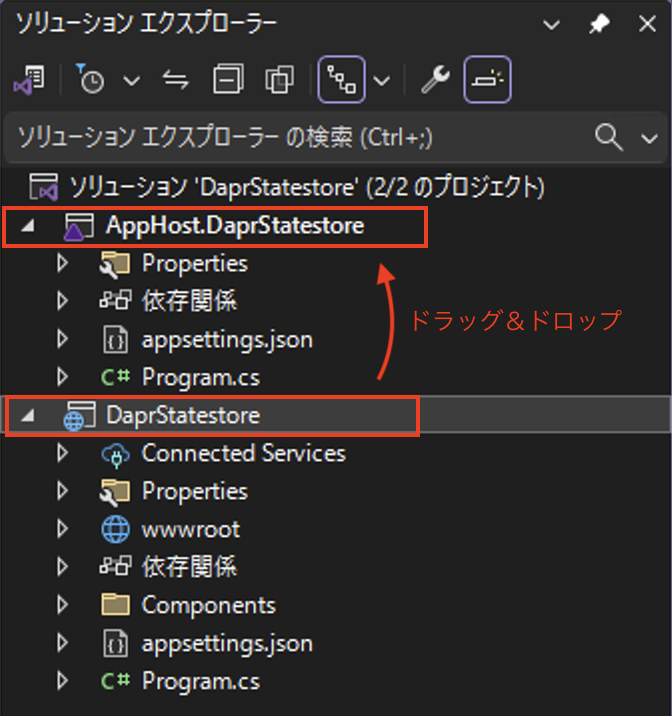Toggle preview selected items
Image resolution: width=672 pixels, height=716 pixels.
pos(488,79)
